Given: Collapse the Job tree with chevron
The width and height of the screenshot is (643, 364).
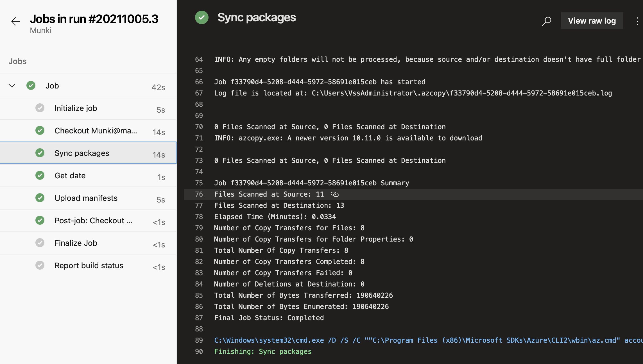Looking at the screenshot, I should click(12, 85).
